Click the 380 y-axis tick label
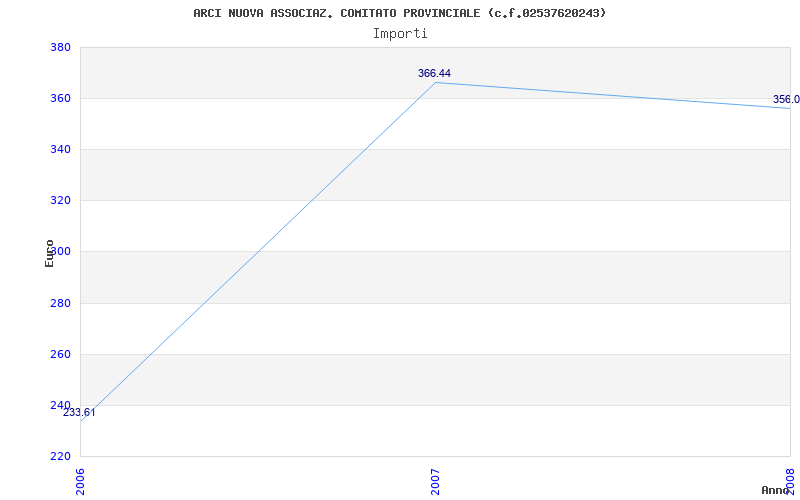 tap(60, 47)
